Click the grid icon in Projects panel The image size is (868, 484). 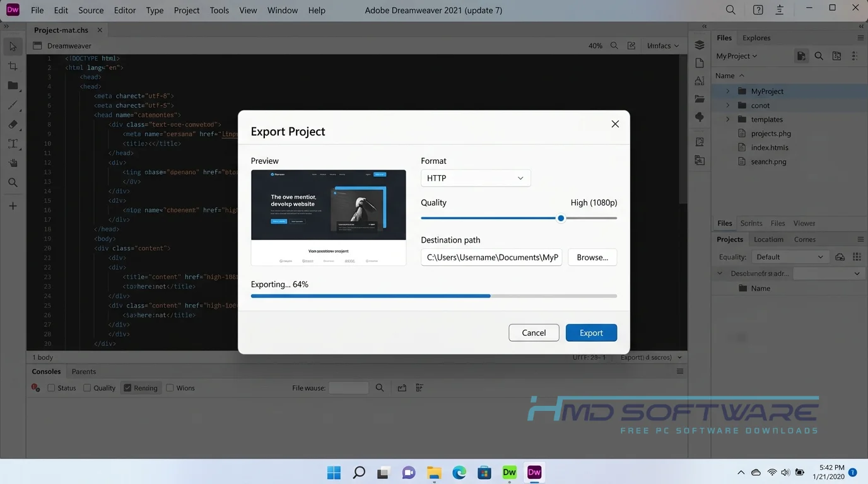(857, 257)
